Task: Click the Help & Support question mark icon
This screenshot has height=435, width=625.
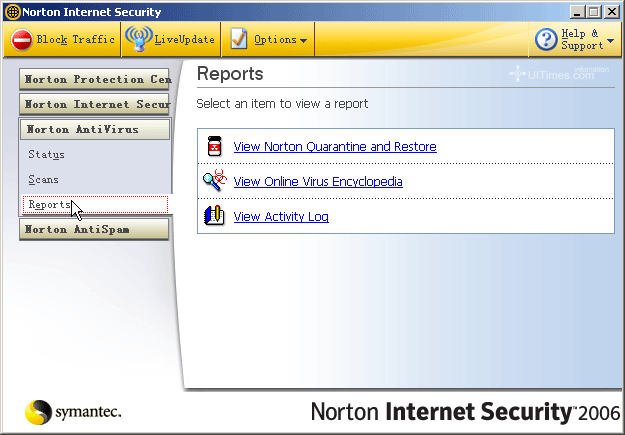Action: 546,39
